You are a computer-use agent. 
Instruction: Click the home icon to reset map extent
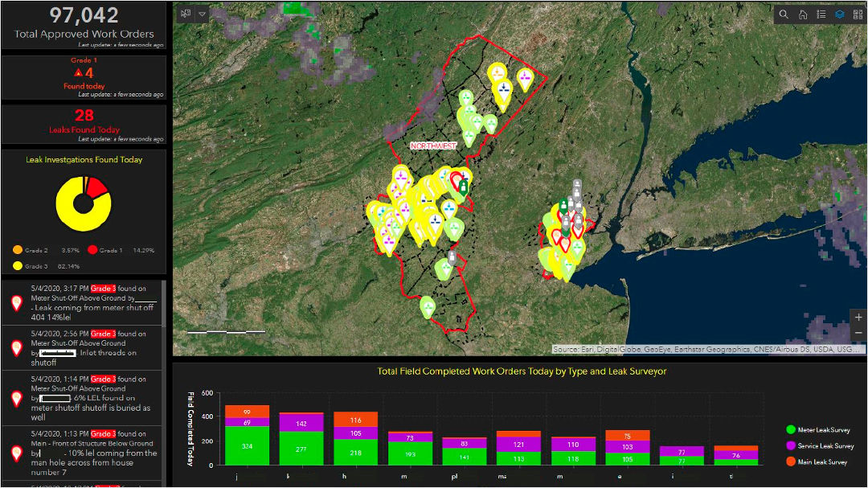click(x=803, y=14)
